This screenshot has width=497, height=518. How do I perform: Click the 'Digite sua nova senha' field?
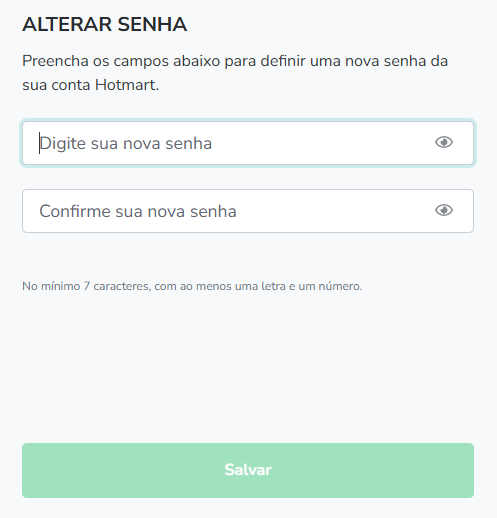point(248,143)
